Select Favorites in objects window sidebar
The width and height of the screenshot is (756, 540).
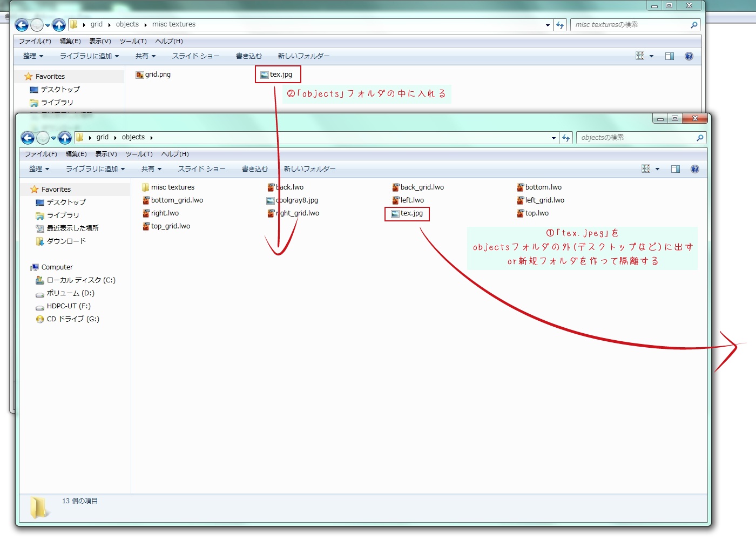56,190
